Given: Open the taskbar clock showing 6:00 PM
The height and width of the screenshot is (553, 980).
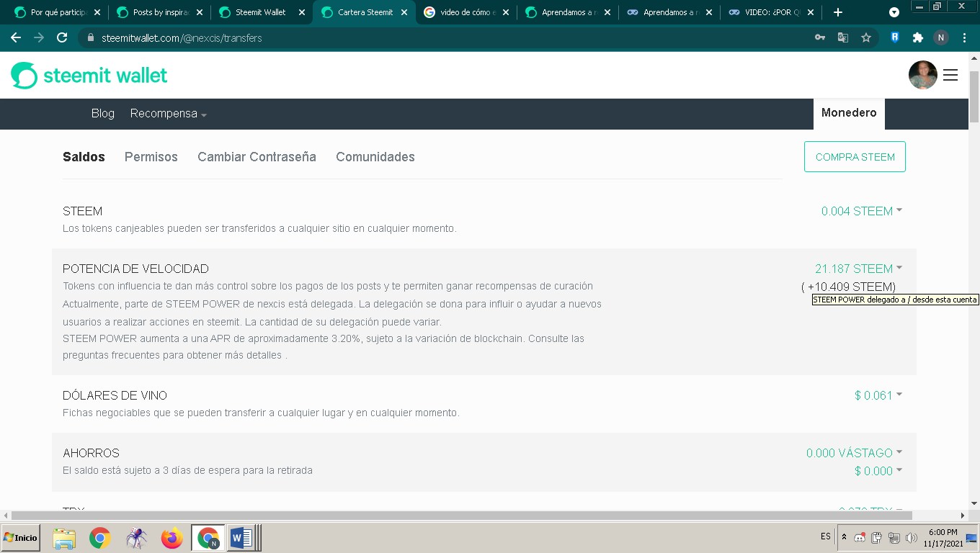Looking at the screenshot, I should tap(944, 538).
